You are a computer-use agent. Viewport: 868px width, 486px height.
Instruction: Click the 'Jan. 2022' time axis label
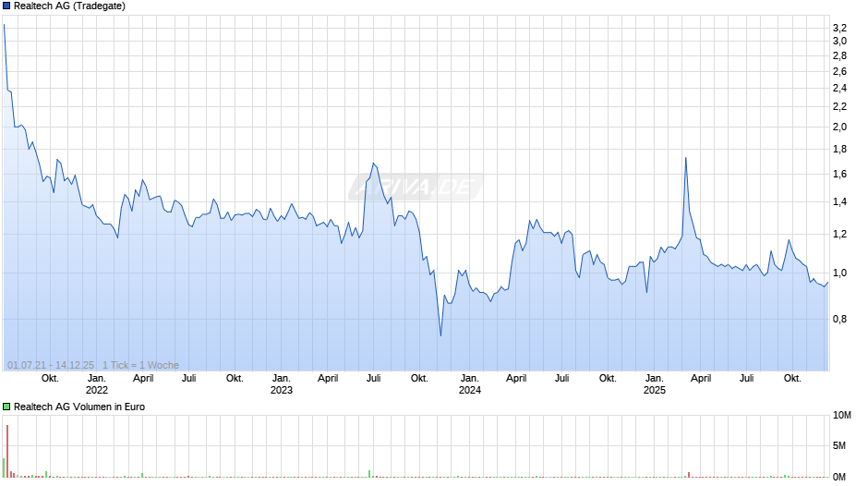pyautogui.click(x=97, y=384)
